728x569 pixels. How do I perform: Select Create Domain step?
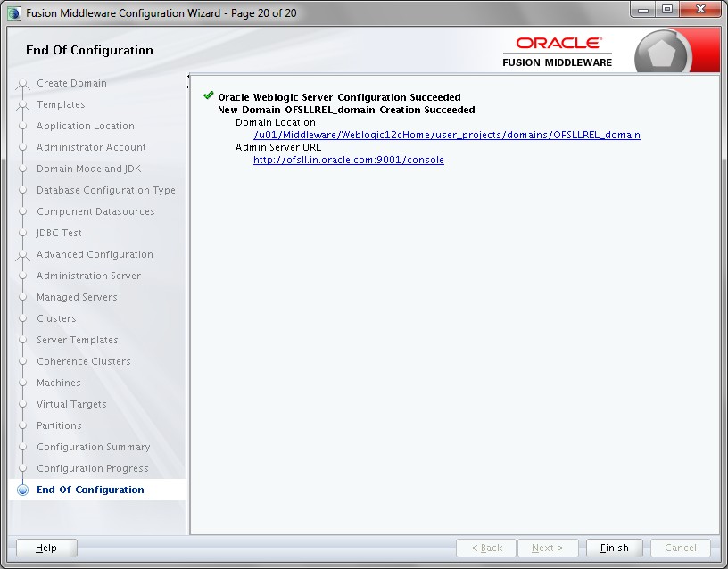pos(71,83)
